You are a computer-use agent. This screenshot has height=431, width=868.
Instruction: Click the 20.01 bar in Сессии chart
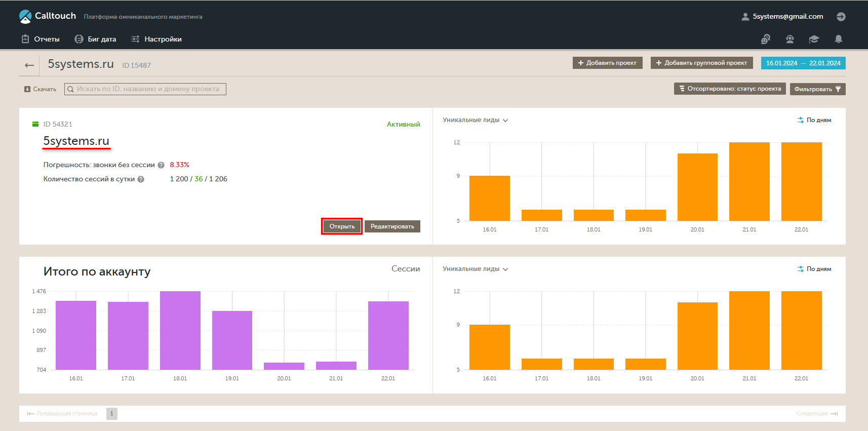click(x=284, y=366)
